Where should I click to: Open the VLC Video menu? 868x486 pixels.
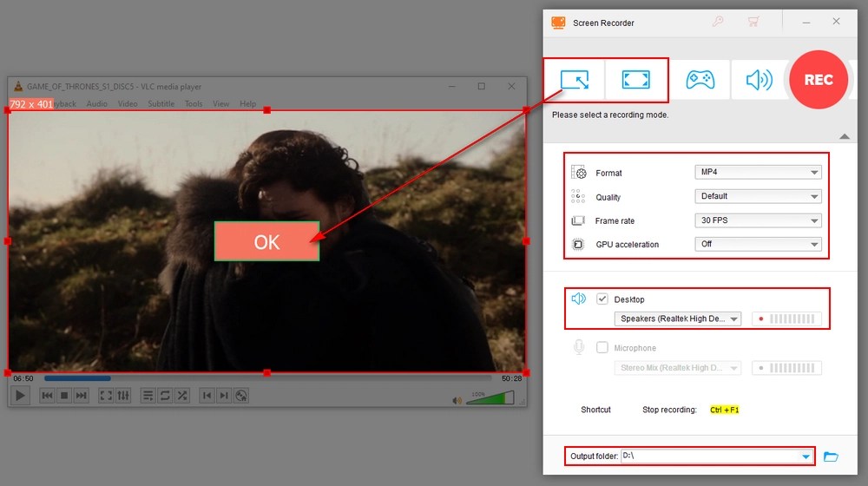[128, 103]
